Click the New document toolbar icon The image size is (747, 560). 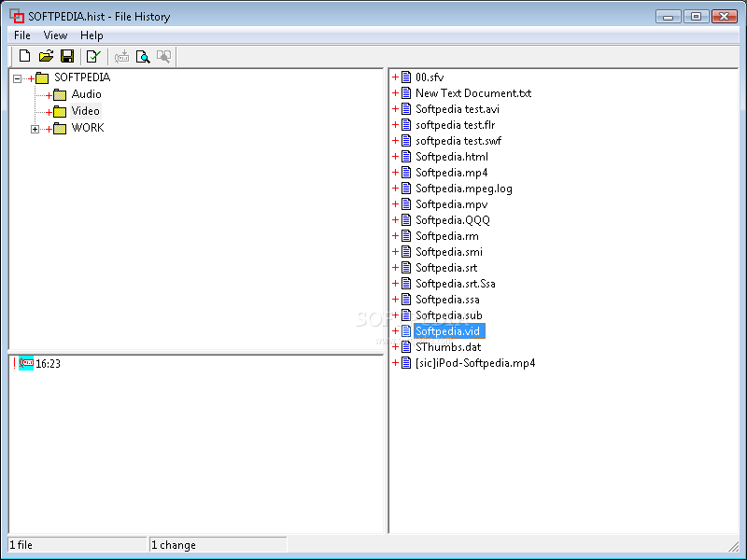coord(25,57)
